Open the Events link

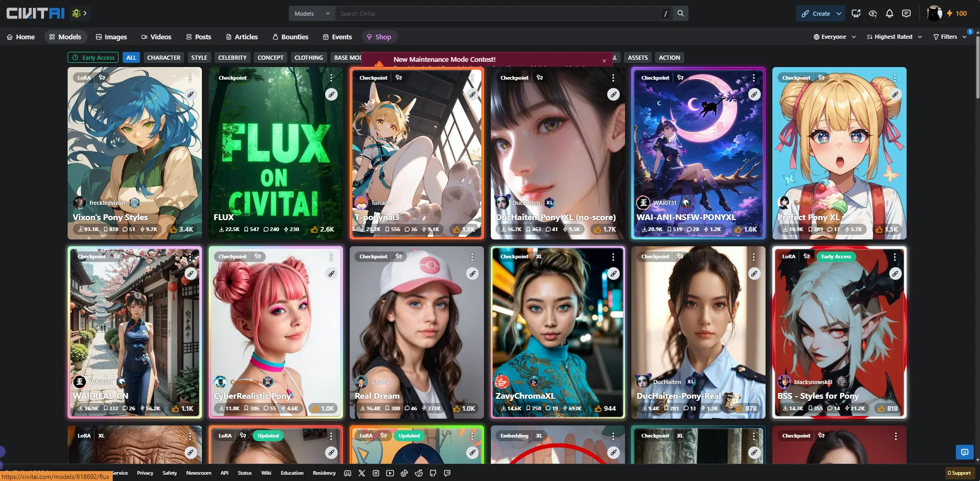[337, 37]
